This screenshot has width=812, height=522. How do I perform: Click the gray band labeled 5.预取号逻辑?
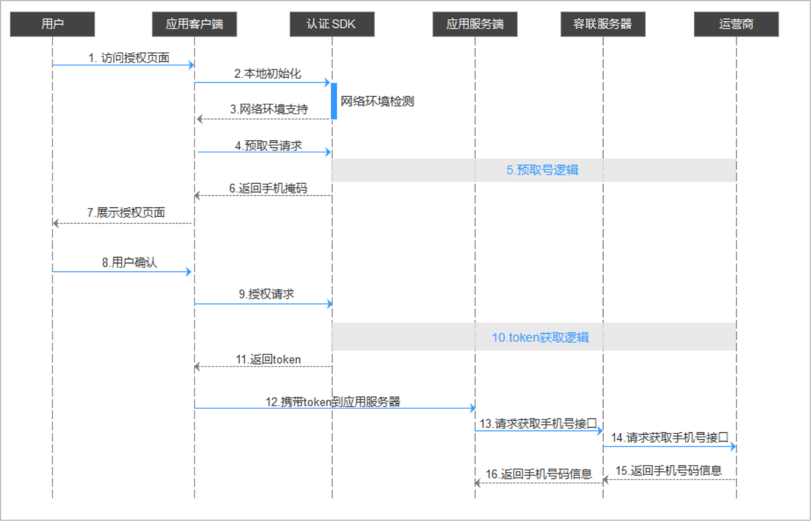[534, 170]
